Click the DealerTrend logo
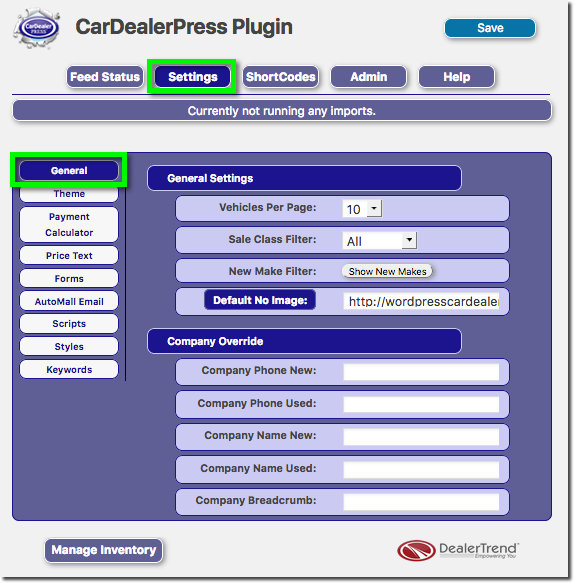Viewport: 574px width, 583px height. (x=458, y=551)
